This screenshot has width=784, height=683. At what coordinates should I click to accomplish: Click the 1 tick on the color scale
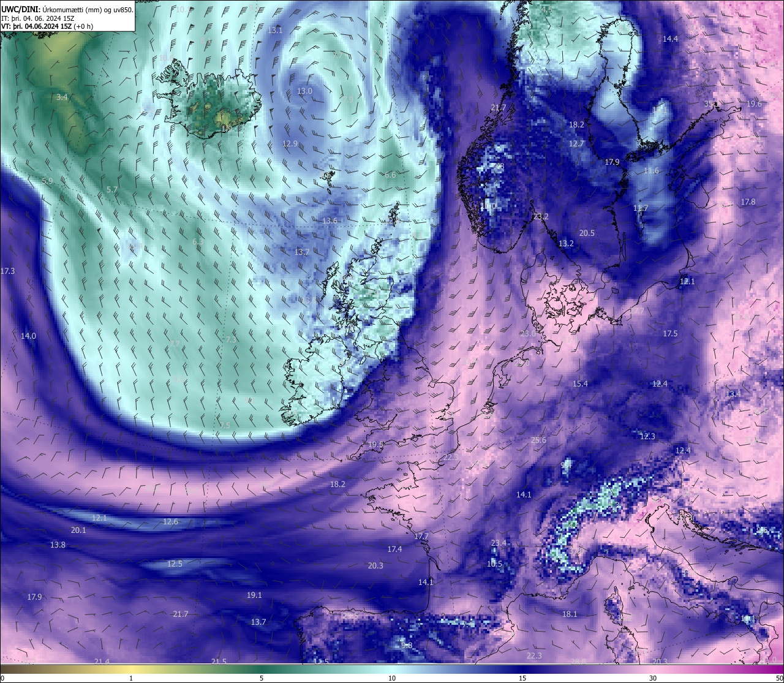tap(131, 678)
